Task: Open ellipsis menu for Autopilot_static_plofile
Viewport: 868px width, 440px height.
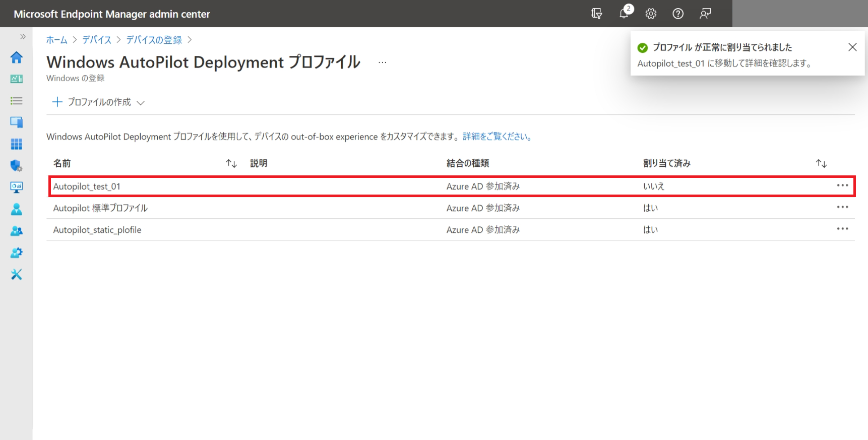Action: (842, 229)
